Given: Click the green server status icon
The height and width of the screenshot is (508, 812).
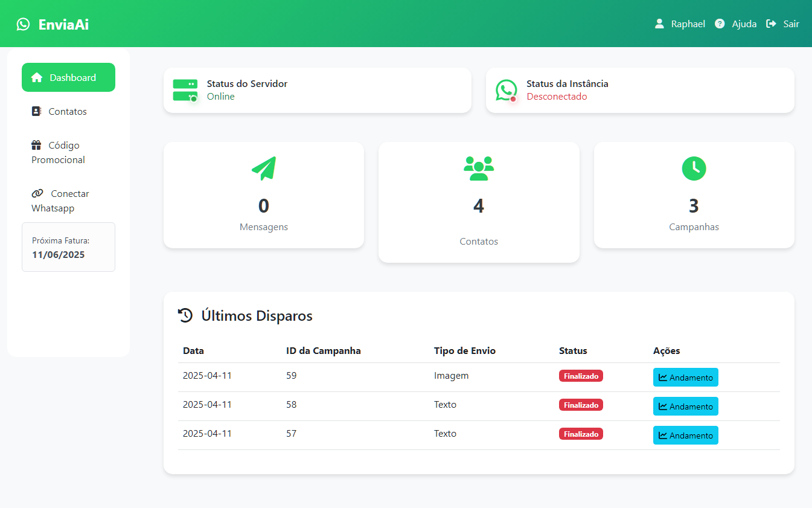Looking at the screenshot, I should pyautogui.click(x=185, y=90).
